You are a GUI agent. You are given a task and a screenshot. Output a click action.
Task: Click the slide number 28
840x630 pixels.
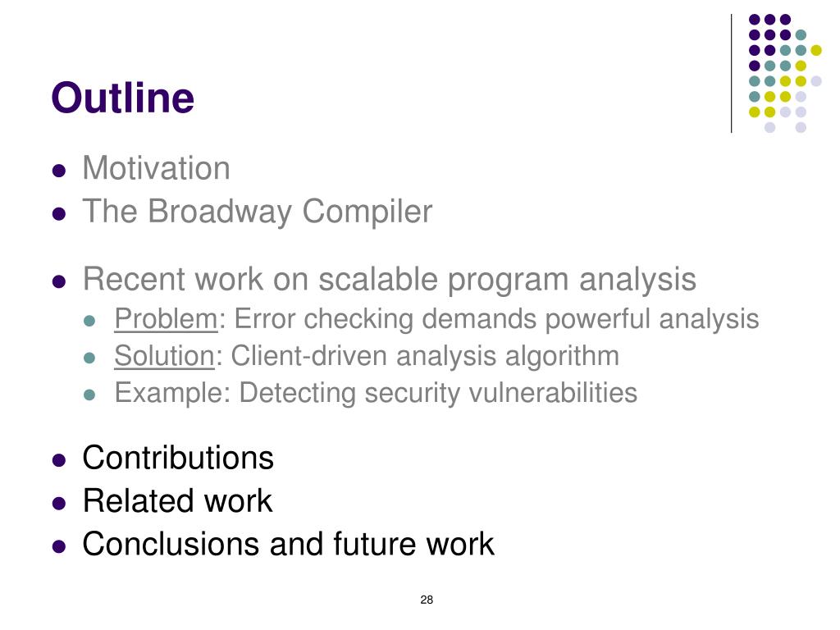click(427, 600)
